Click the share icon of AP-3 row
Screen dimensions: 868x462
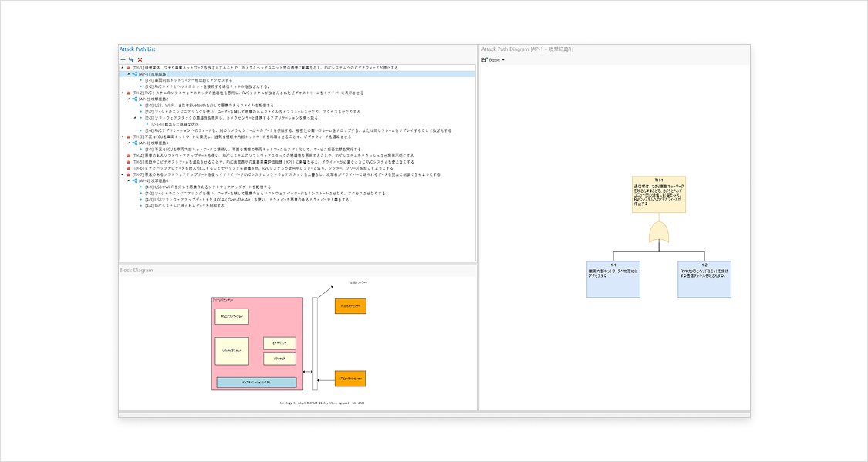[x=134, y=143]
